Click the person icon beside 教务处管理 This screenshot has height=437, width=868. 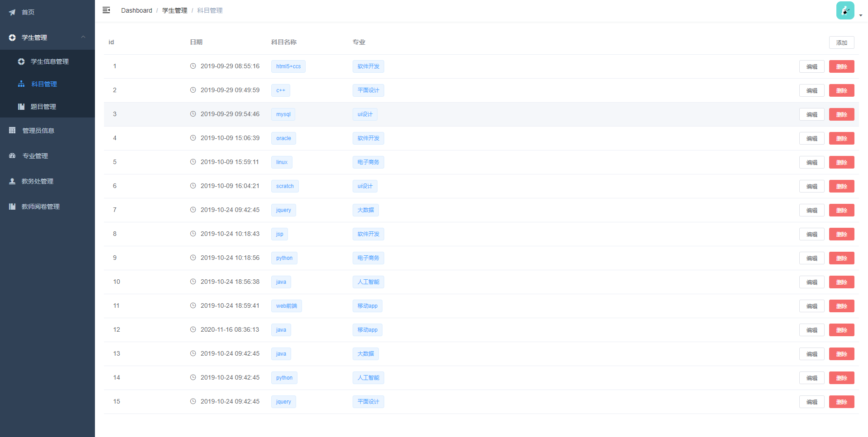12,181
